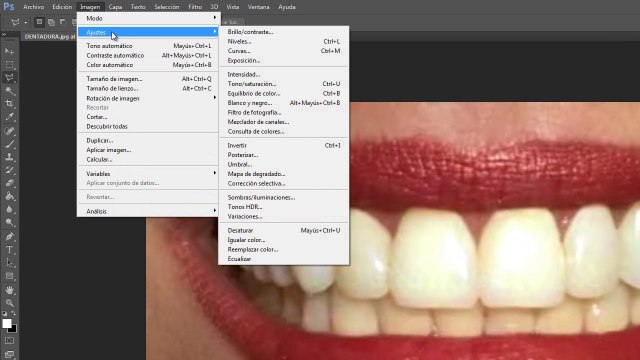Viewport: 640px width, 360px height.
Task: Open the Modo submenu
Action: point(149,18)
